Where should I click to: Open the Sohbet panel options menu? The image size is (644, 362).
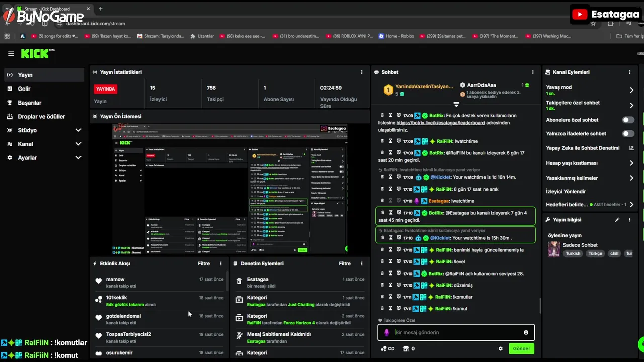pyautogui.click(x=533, y=72)
